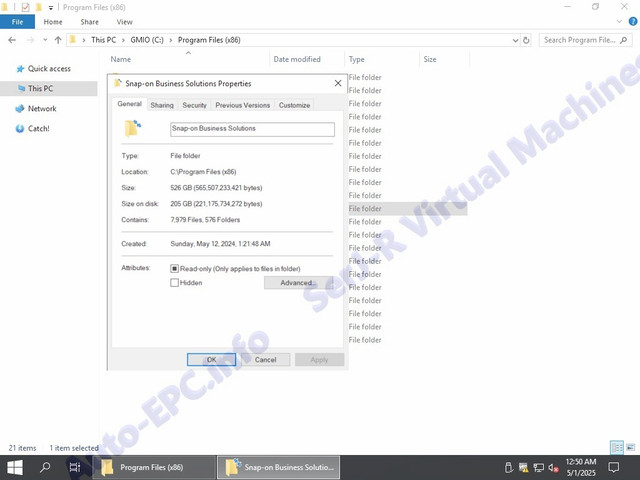This screenshot has width=640, height=480.
Task: Expand chevron after This PC breadcrumb
Action: point(123,40)
